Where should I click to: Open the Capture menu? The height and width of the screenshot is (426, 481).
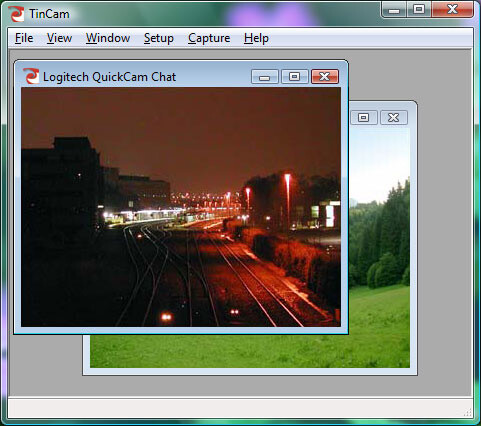click(209, 38)
